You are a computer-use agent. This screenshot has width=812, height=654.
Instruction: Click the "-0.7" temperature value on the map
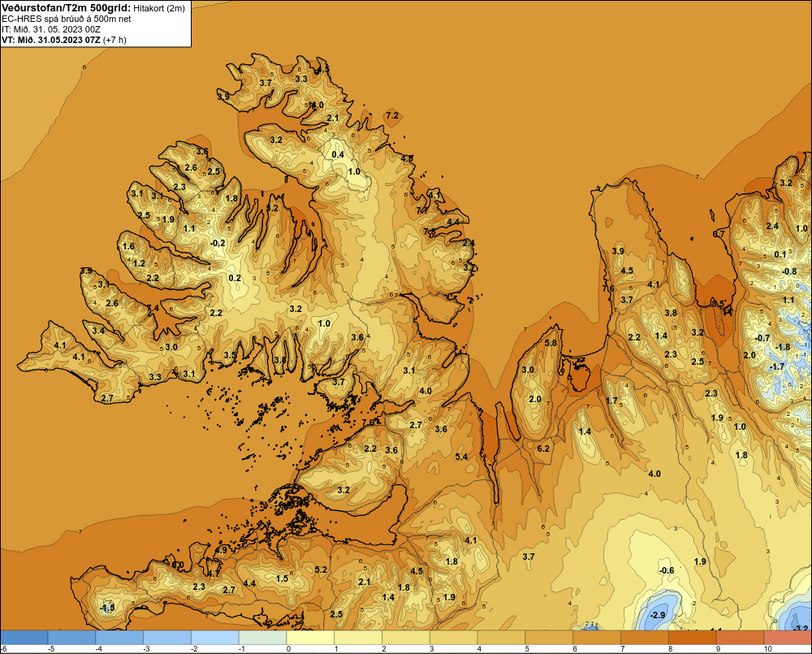(x=762, y=338)
